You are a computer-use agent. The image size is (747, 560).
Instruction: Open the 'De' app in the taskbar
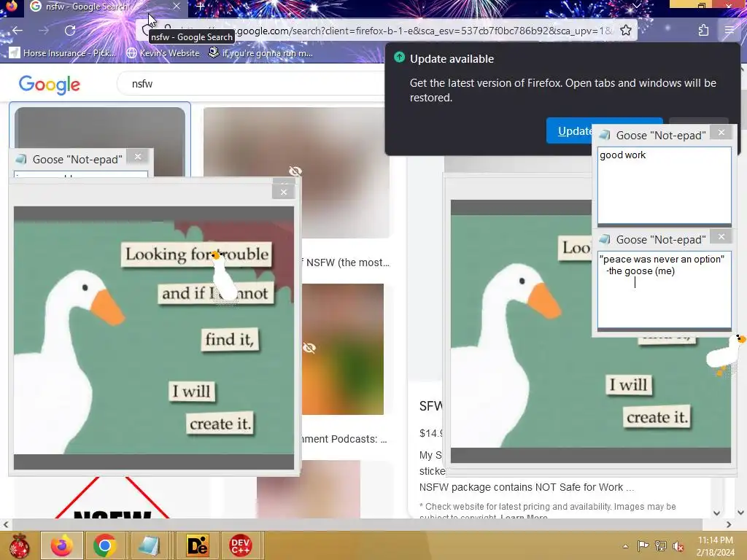tap(198, 545)
